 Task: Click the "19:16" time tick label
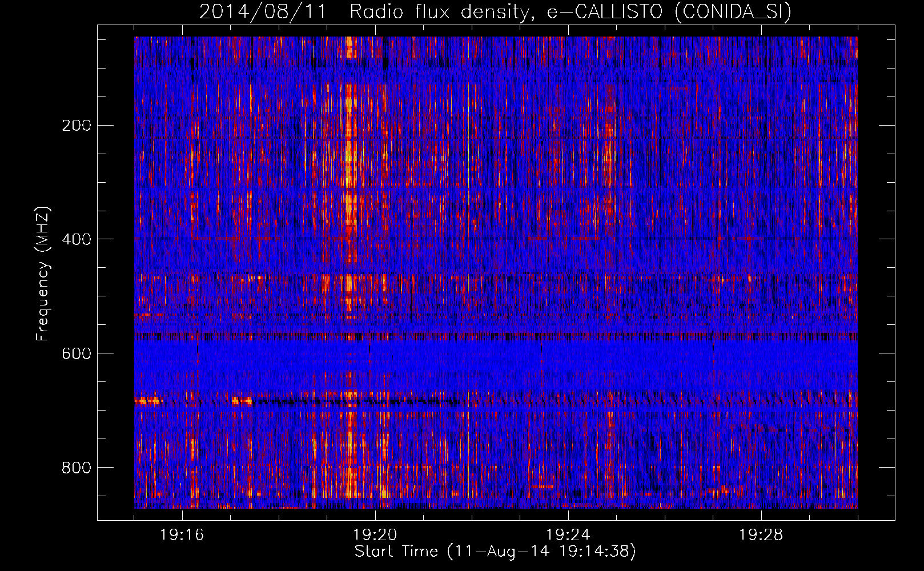[182, 535]
